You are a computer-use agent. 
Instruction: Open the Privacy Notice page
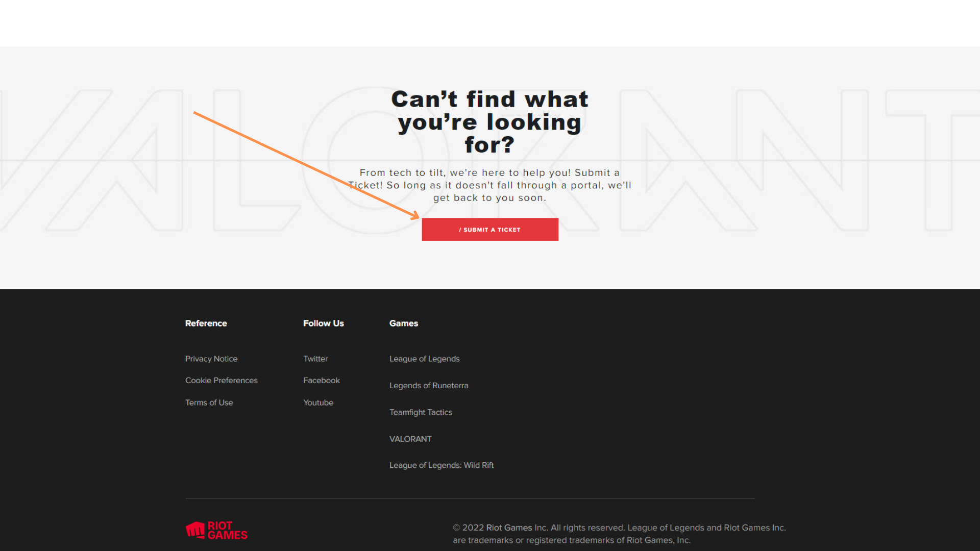211,358
